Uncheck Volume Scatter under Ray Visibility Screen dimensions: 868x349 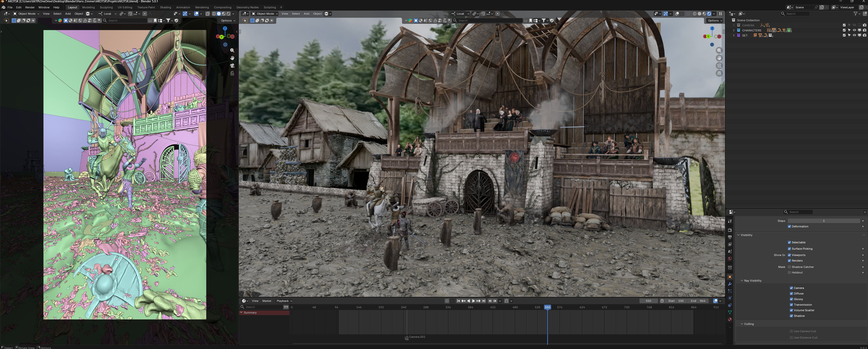(792, 310)
